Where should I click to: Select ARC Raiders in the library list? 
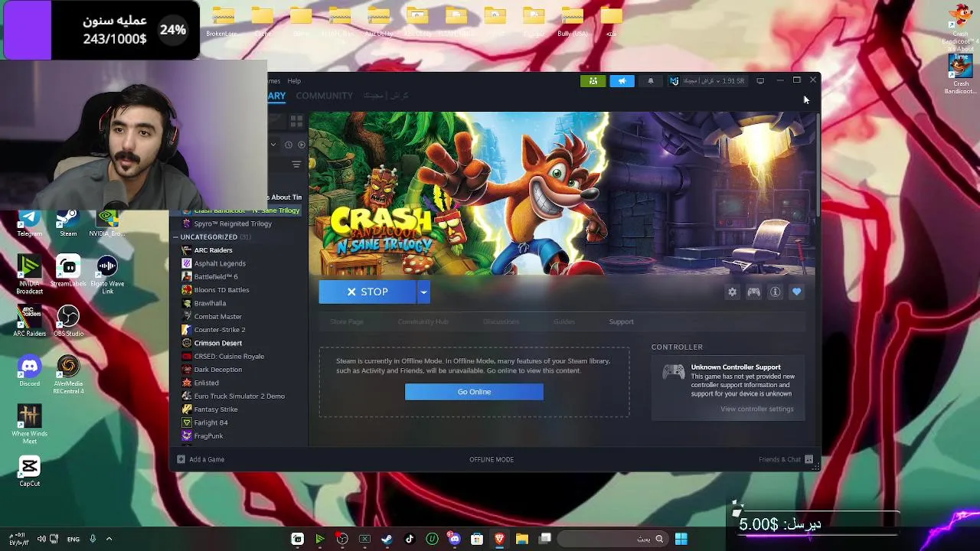[213, 250]
